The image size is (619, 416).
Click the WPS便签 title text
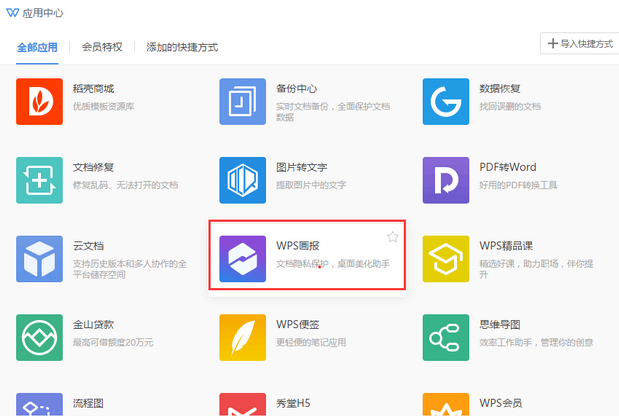tap(298, 324)
